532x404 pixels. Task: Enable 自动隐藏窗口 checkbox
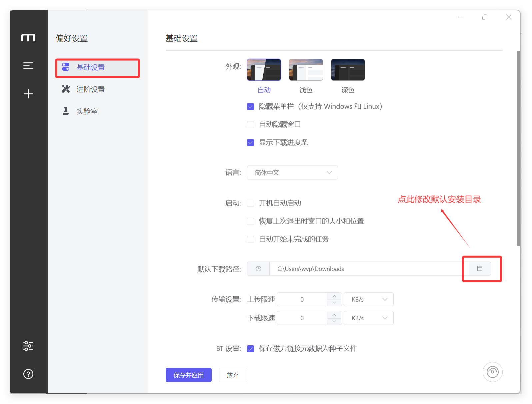click(x=251, y=125)
